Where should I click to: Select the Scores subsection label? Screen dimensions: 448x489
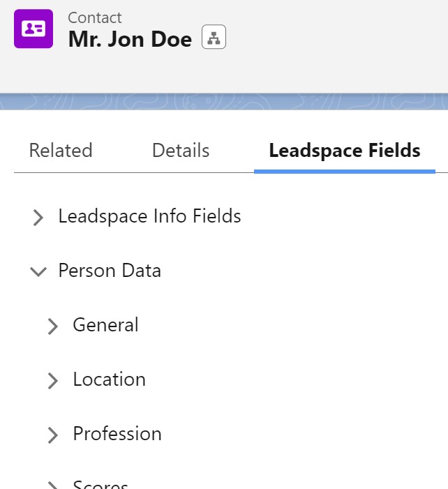(x=100, y=484)
